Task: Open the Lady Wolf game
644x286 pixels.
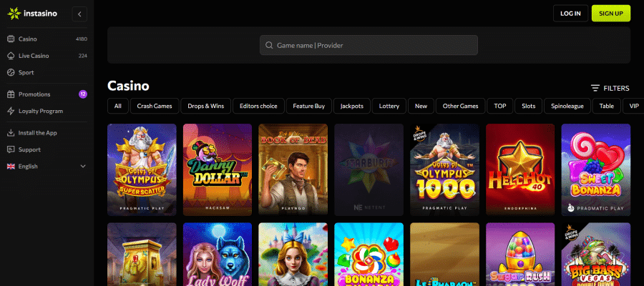Action: point(218,255)
